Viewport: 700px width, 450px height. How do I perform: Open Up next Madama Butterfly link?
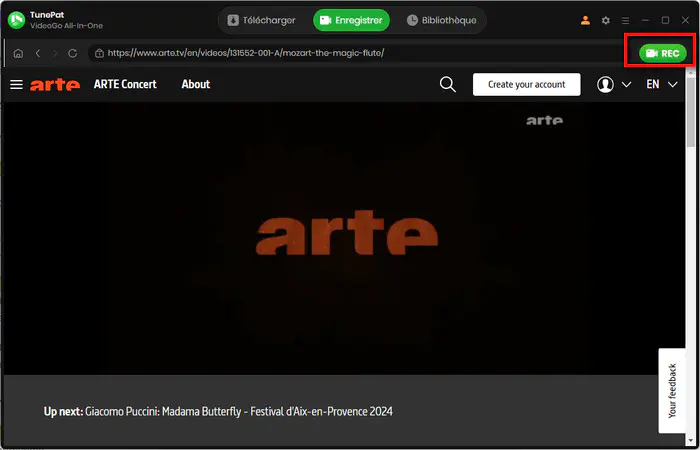pos(218,411)
